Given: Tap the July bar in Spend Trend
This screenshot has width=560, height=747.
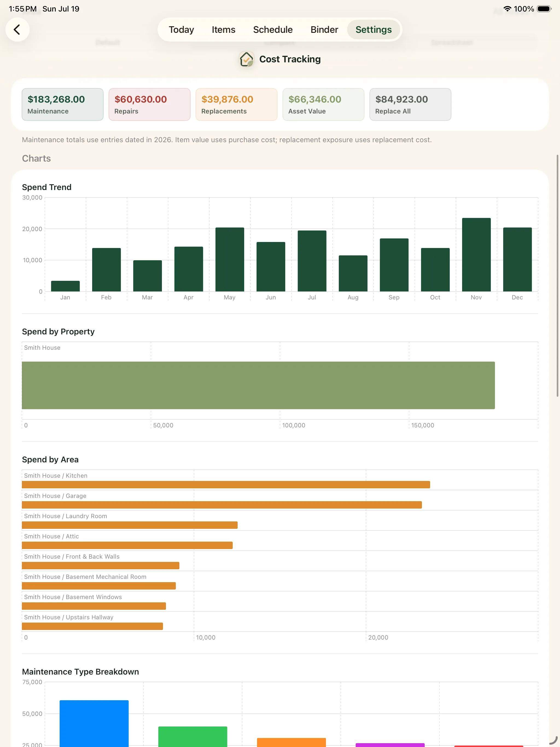Looking at the screenshot, I should pos(312,261).
